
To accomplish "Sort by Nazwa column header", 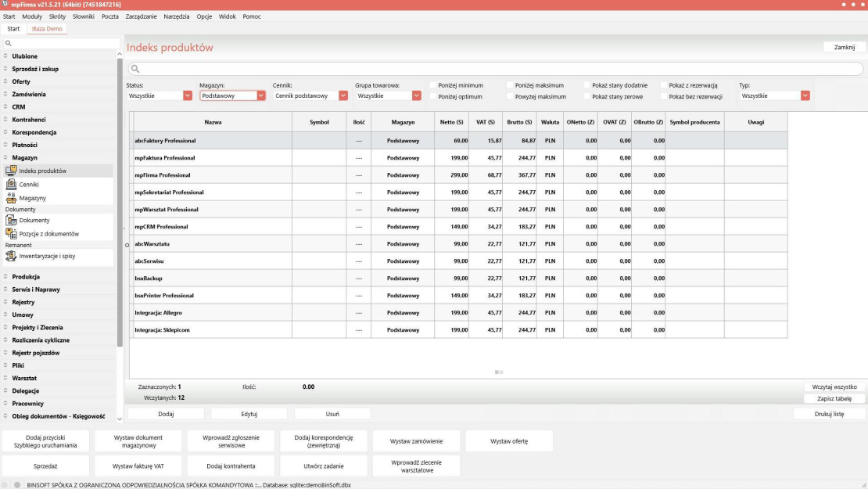I will (x=213, y=122).
